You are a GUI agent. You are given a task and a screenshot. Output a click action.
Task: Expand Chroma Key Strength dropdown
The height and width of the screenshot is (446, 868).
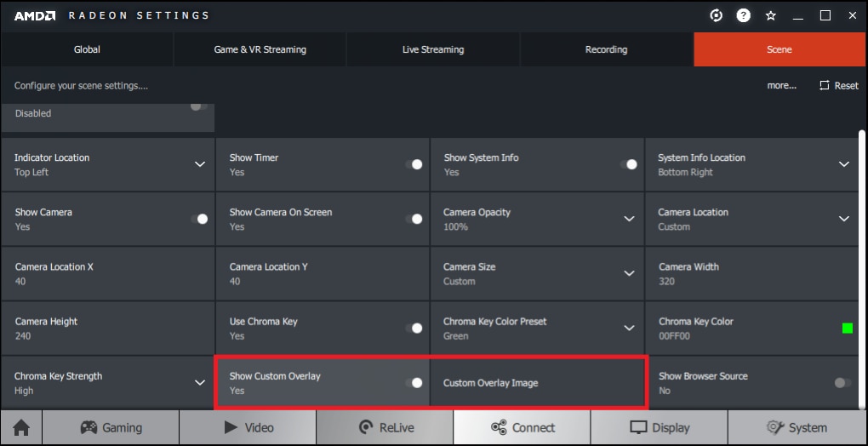(200, 383)
